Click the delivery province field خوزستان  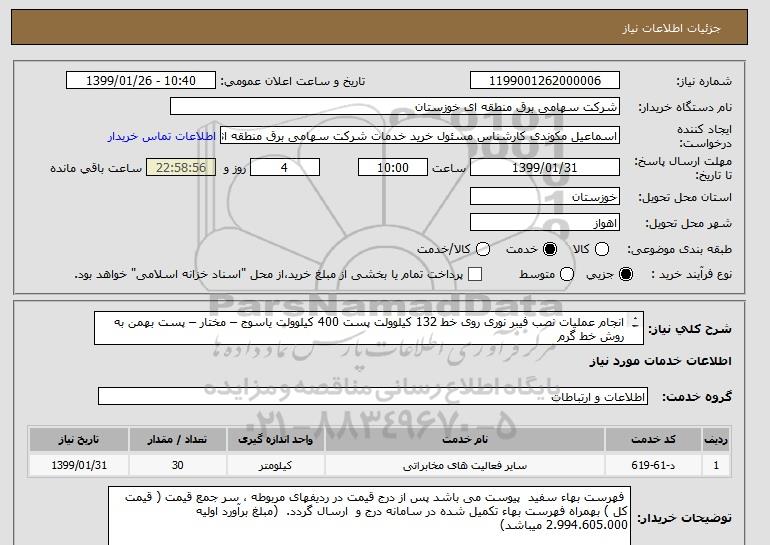(545, 196)
